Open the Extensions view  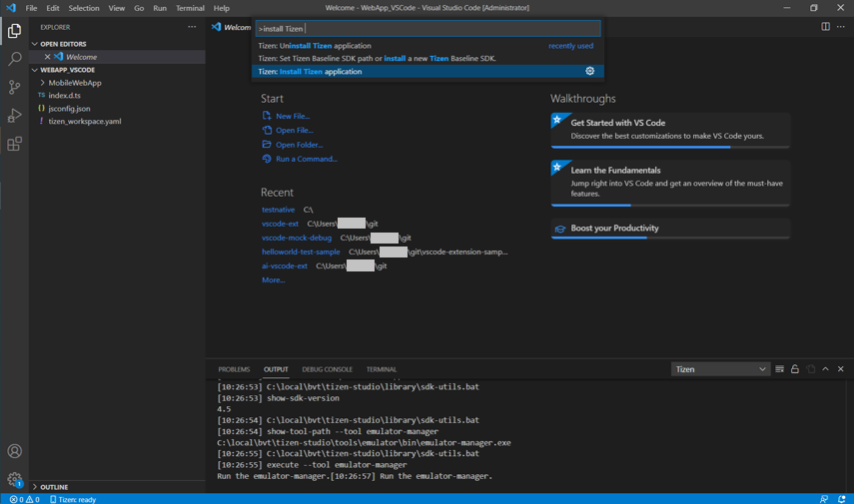(14, 145)
